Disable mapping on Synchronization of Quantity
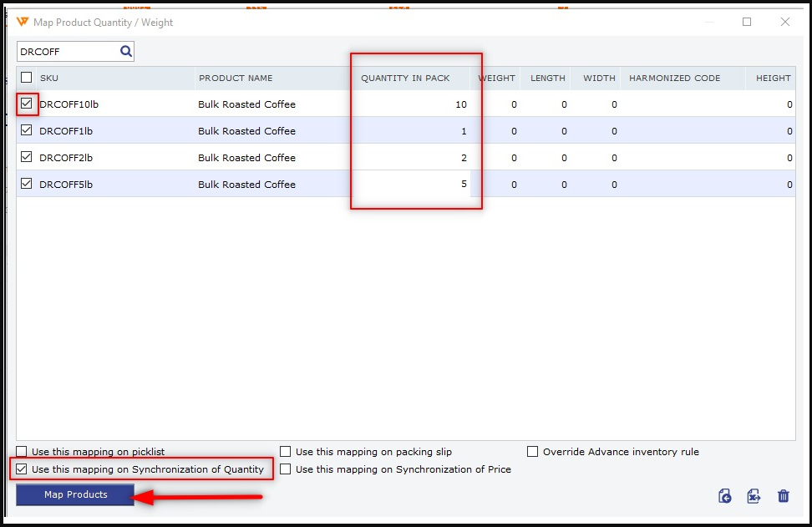 22,469
